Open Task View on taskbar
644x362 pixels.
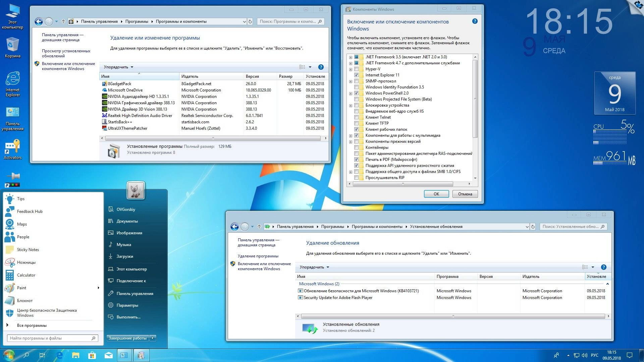(x=42, y=355)
